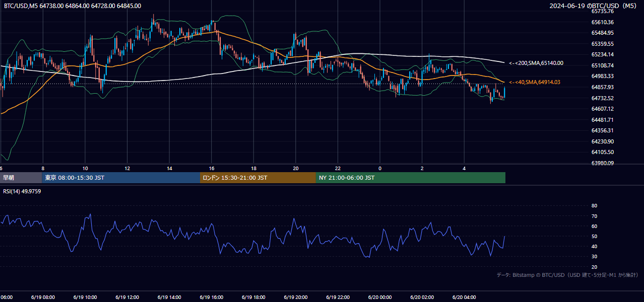Click hour label 12 under price chart
Viewport: 644px width, 302px height.
point(127,168)
